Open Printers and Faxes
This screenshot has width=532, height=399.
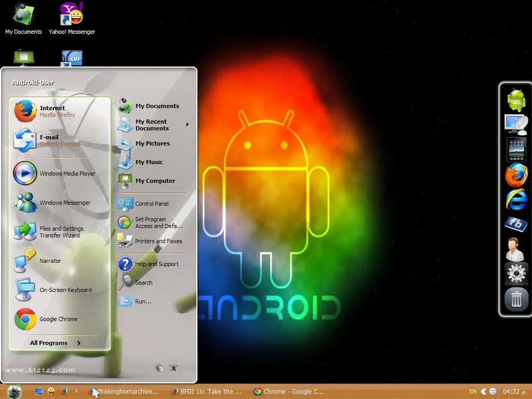(153, 241)
